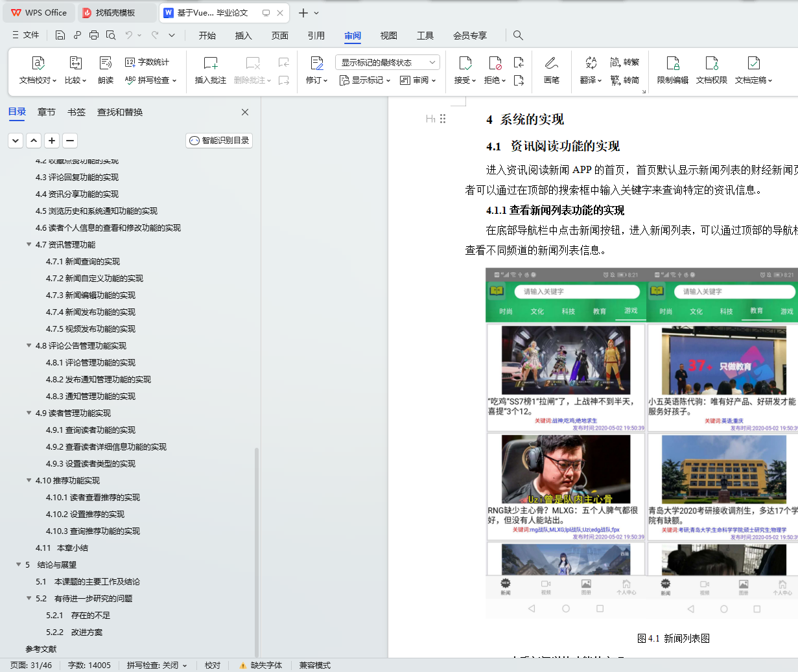This screenshot has width=798, height=672.
Task: Click the save icon in quick access bar
Action: (x=60, y=35)
